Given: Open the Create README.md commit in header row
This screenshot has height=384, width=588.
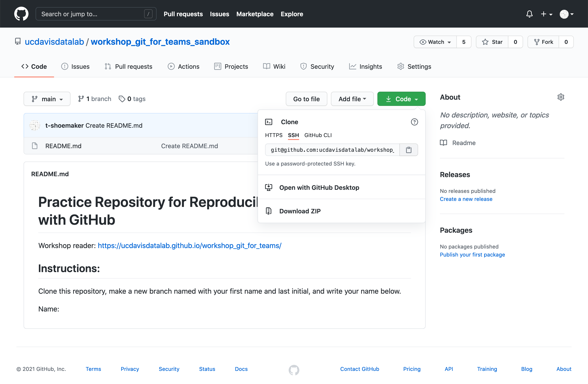Looking at the screenshot, I should pyautogui.click(x=114, y=125).
